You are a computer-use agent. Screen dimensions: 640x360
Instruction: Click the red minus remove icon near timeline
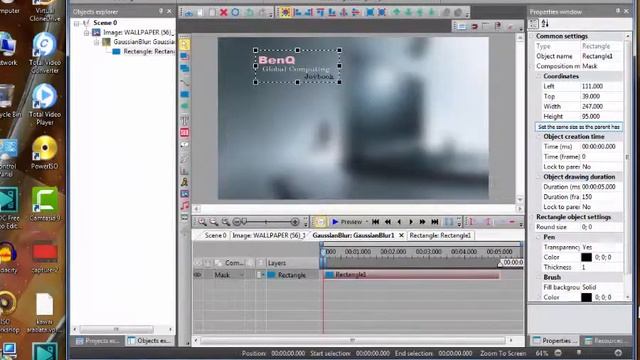click(x=511, y=222)
